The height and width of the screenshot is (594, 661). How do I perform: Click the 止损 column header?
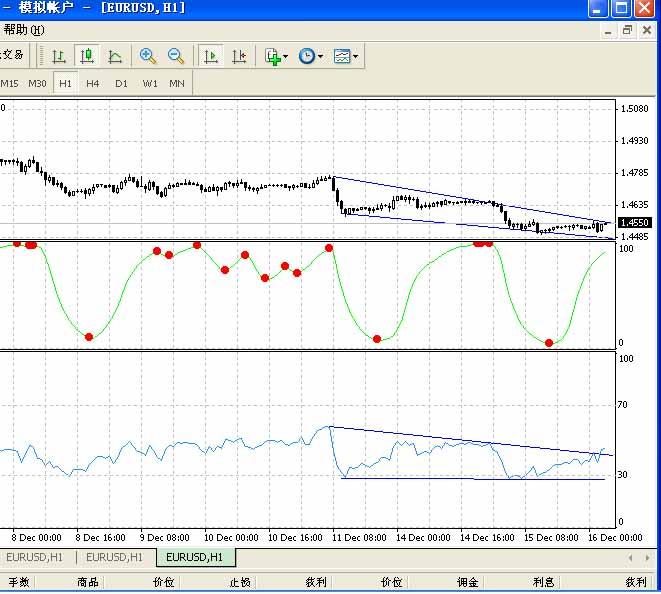point(240,582)
